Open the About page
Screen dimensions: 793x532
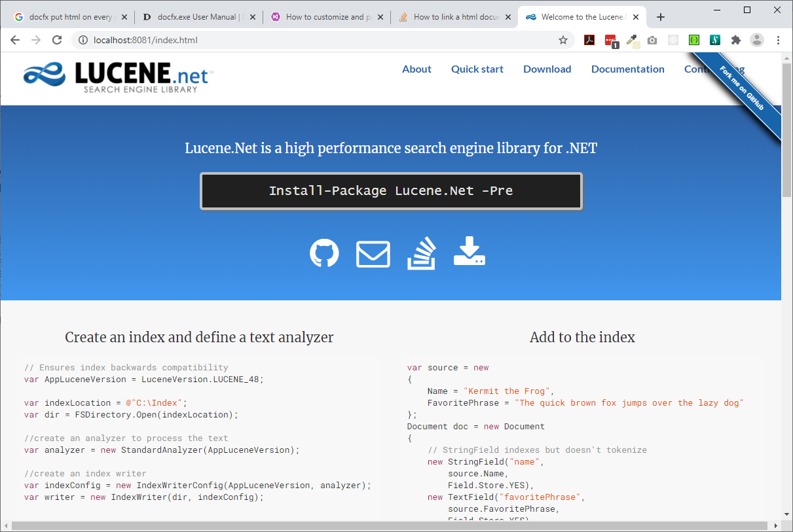[x=416, y=69]
